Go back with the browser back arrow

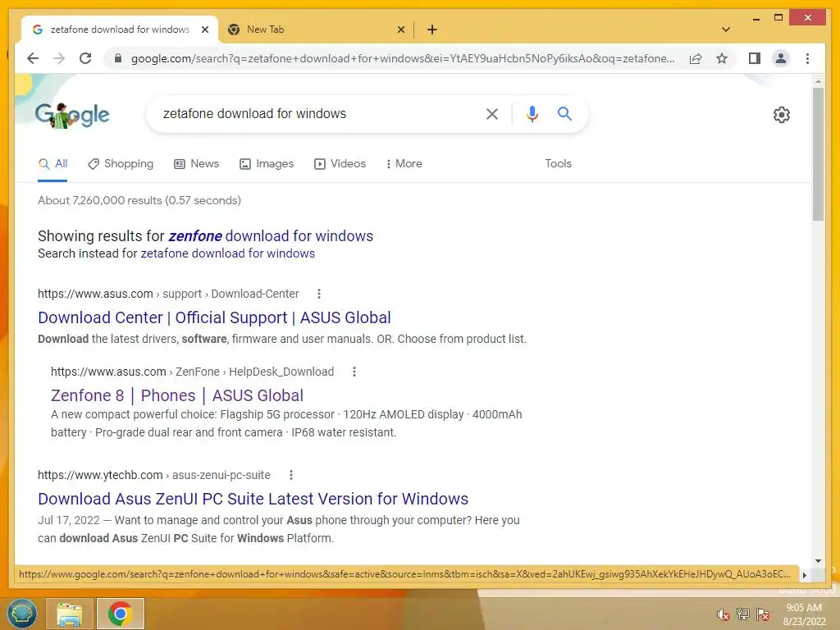33,58
